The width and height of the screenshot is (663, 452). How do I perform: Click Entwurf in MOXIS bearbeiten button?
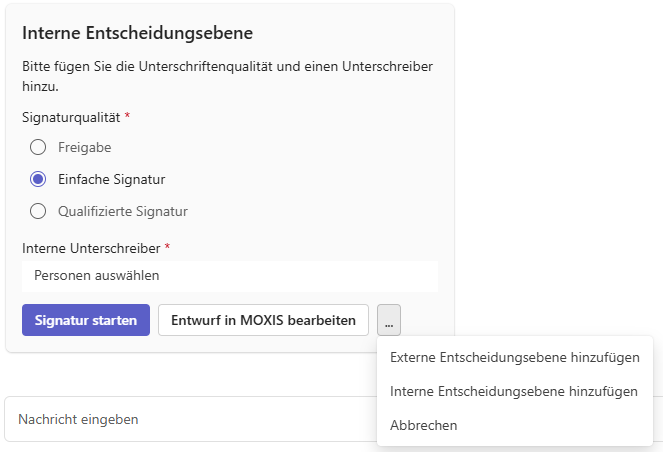(263, 321)
